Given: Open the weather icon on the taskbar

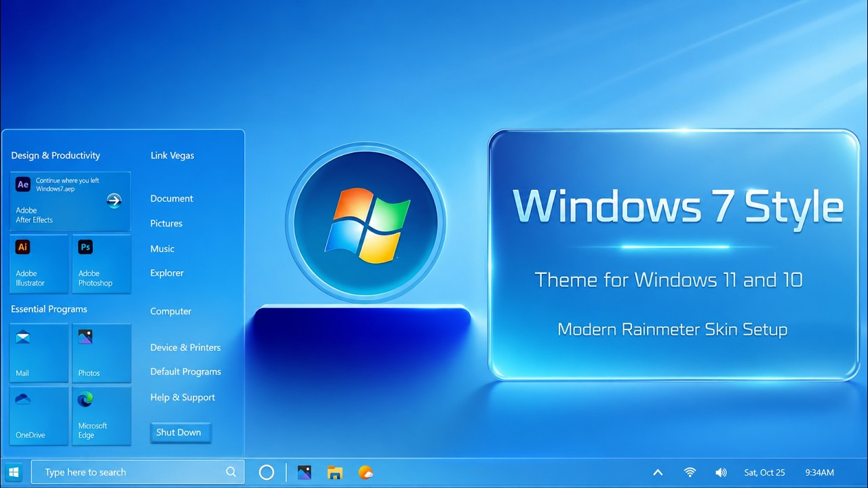Looking at the screenshot, I should coord(366,472).
